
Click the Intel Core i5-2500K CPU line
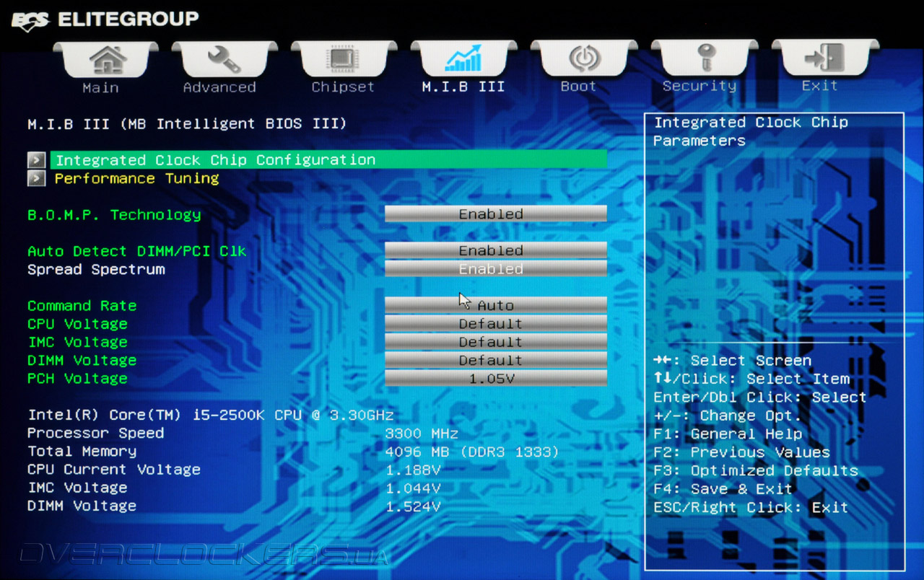211,416
